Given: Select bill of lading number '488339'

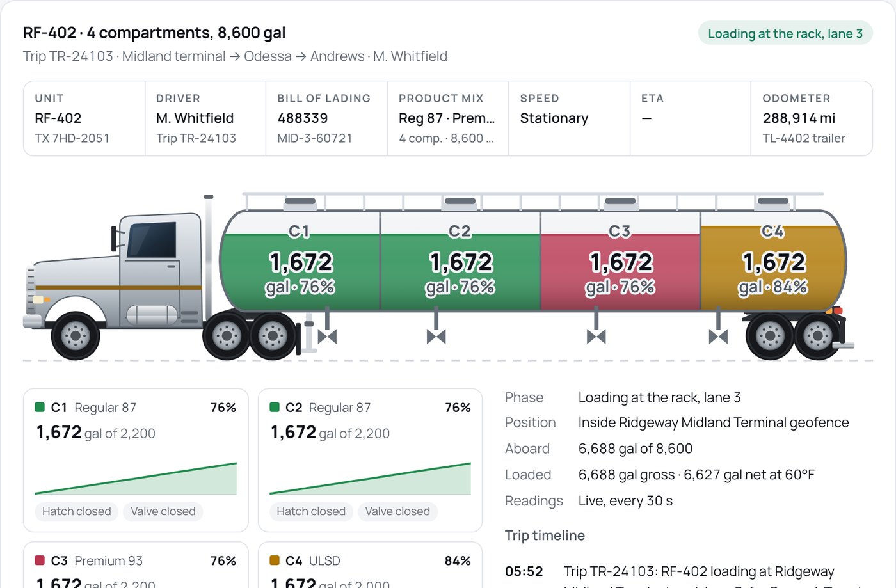Looking at the screenshot, I should (303, 118).
